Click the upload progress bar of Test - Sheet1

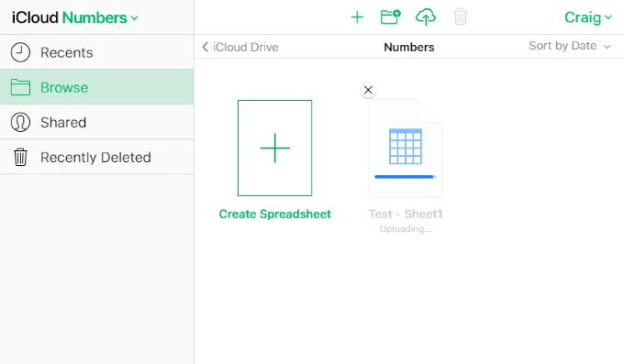pyautogui.click(x=405, y=177)
